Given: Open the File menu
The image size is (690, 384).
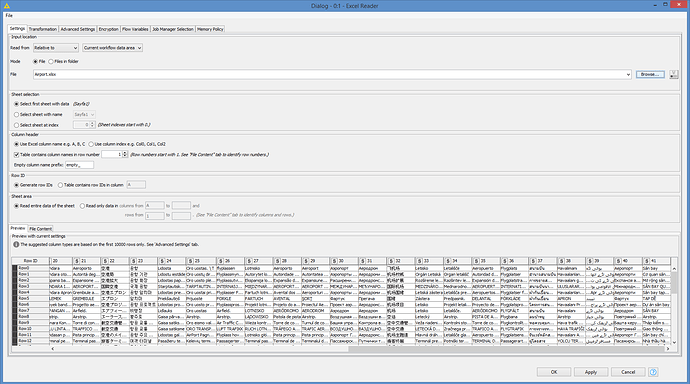Looking at the screenshot, I should (9, 15).
